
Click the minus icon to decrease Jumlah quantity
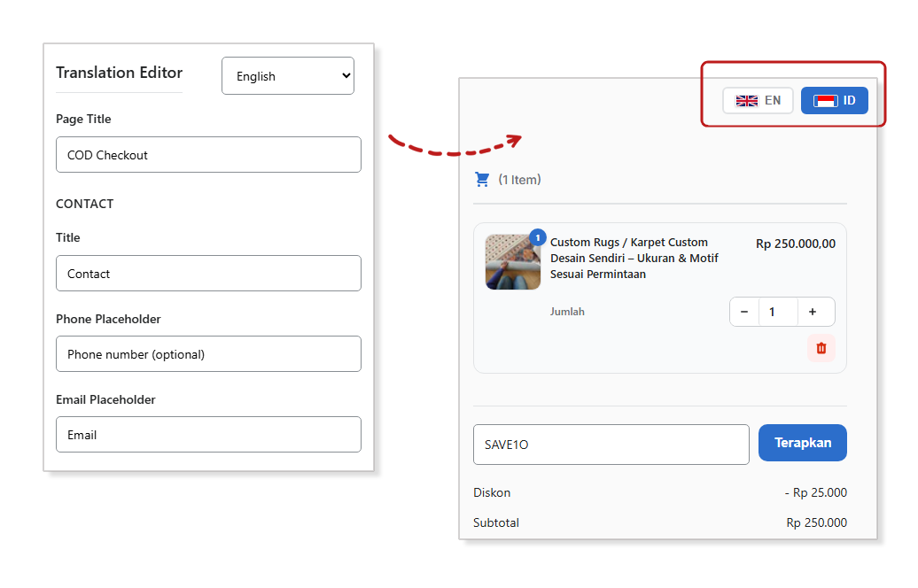coord(744,311)
